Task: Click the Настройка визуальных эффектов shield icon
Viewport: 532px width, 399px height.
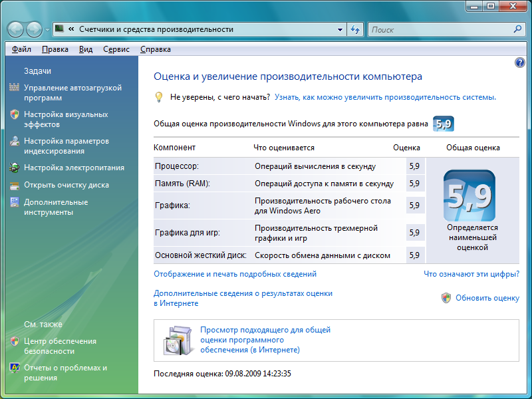Action: (x=14, y=114)
